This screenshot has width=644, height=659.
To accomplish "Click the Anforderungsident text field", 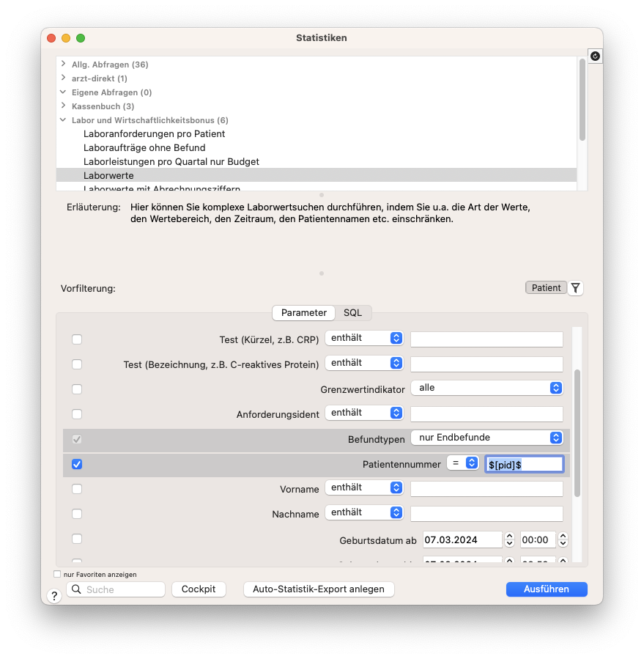I will pos(487,414).
